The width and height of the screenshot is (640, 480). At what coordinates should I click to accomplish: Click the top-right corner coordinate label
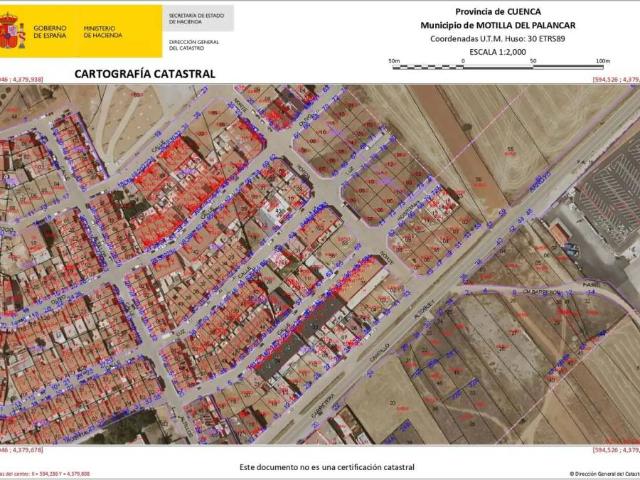point(616,79)
